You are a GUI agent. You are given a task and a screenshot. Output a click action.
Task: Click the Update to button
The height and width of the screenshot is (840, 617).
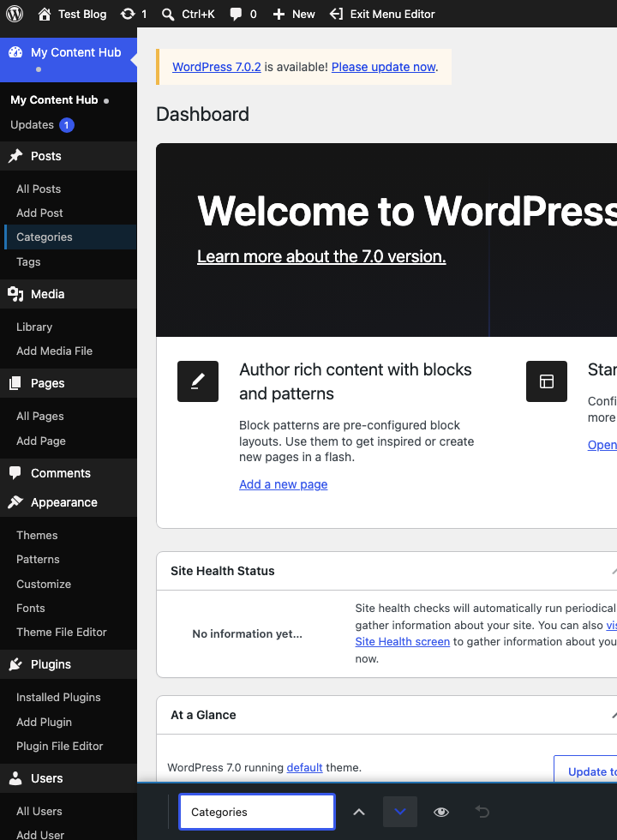(x=585, y=770)
